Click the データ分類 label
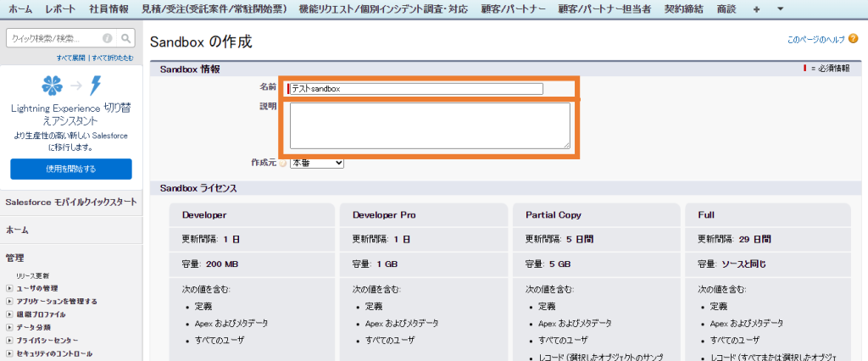 coord(33,328)
